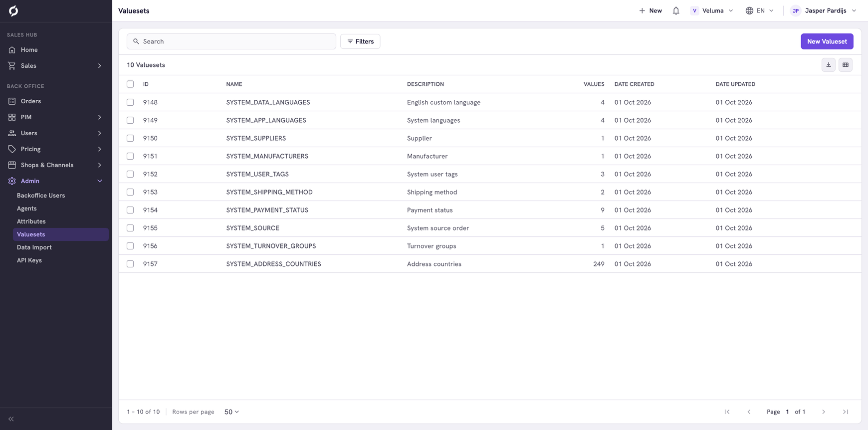Go to the previous page
The image size is (868, 430).
pyautogui.click(x=749, y=412)
